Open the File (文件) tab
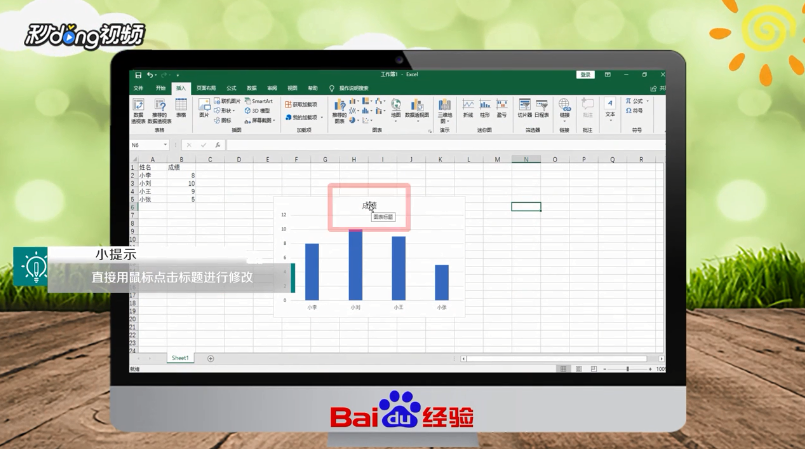805x449 pixels. coord(139,88)
